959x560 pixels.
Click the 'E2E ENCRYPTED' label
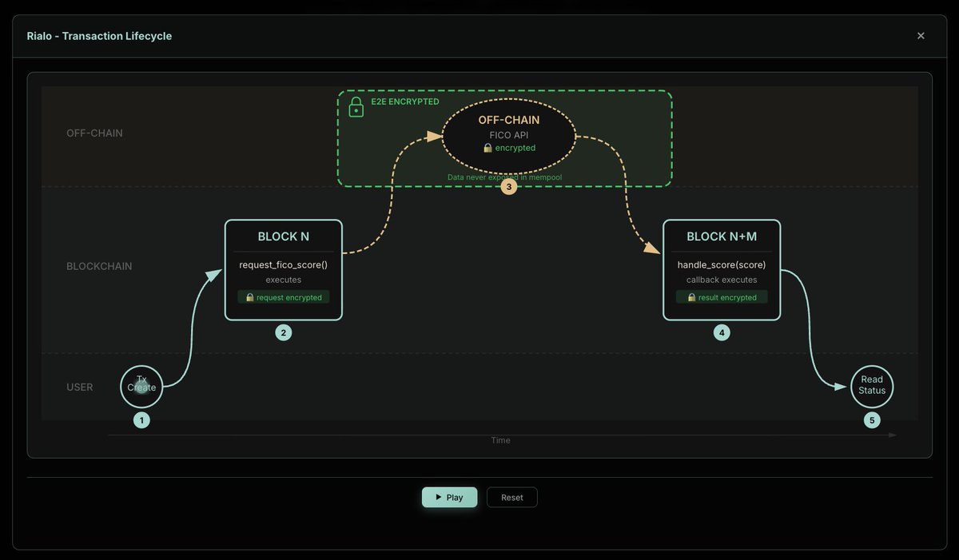coord(405,102)
